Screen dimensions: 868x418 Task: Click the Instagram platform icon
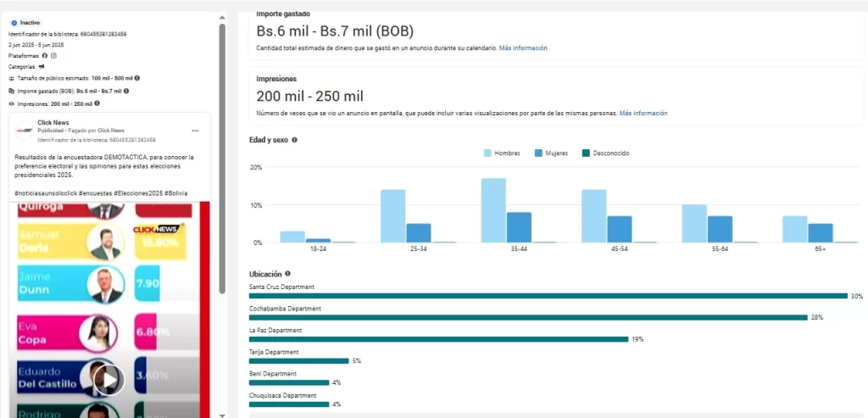click(x=53, y=55)
